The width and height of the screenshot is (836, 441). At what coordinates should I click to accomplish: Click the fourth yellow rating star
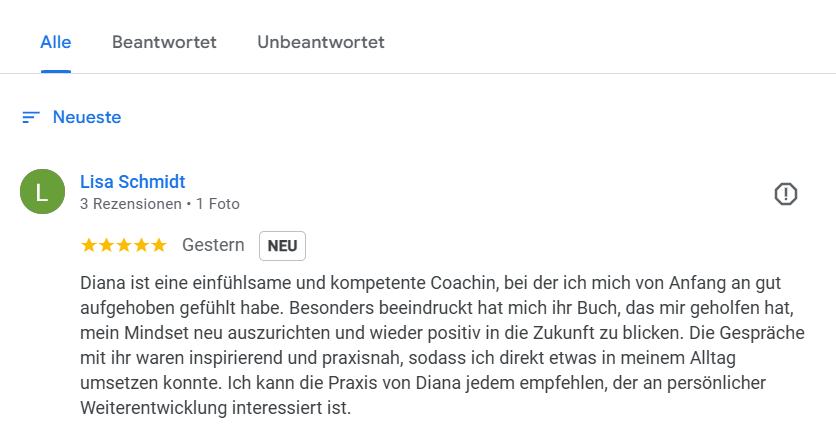pyautogui.click(x=141, y=245)
